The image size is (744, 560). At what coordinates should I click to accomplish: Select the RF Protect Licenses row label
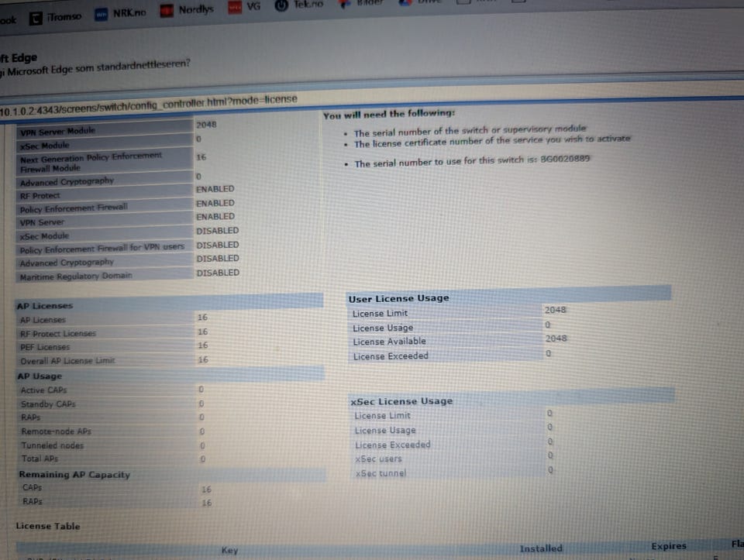click(58, 334)
